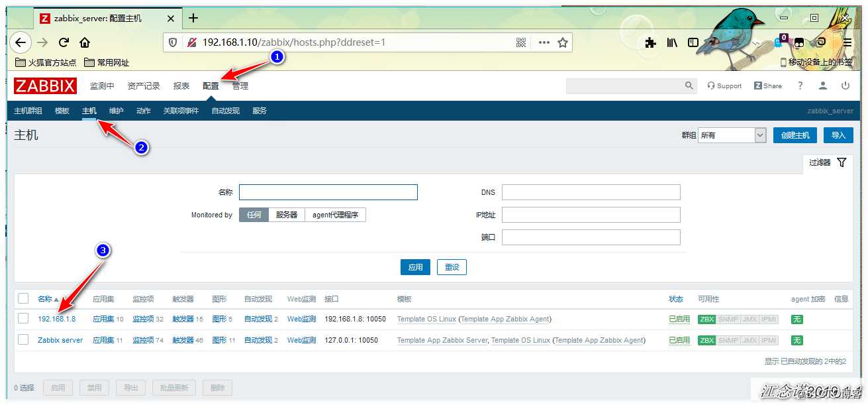Click the 重设 filter button
The width and height of the screenshot is (868, 405).
coord(452,267)
